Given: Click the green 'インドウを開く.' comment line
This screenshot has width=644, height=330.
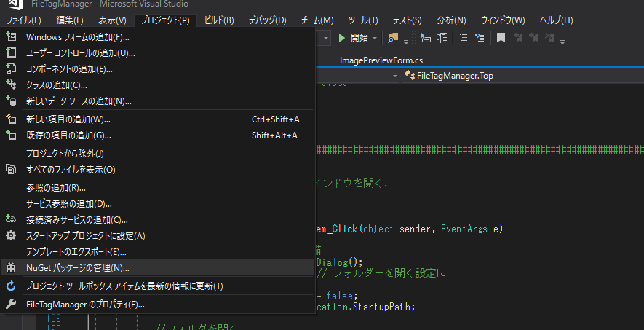Looking at the screenshot, I should [x=351, y=184].
